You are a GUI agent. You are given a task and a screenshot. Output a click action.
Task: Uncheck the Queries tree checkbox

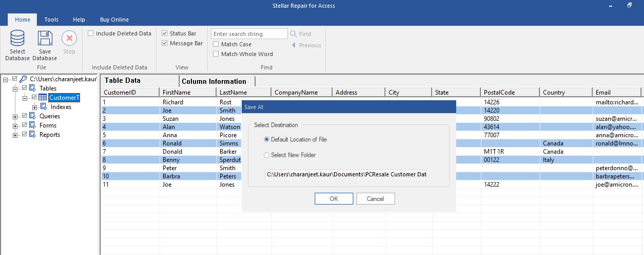pos(24,116)
